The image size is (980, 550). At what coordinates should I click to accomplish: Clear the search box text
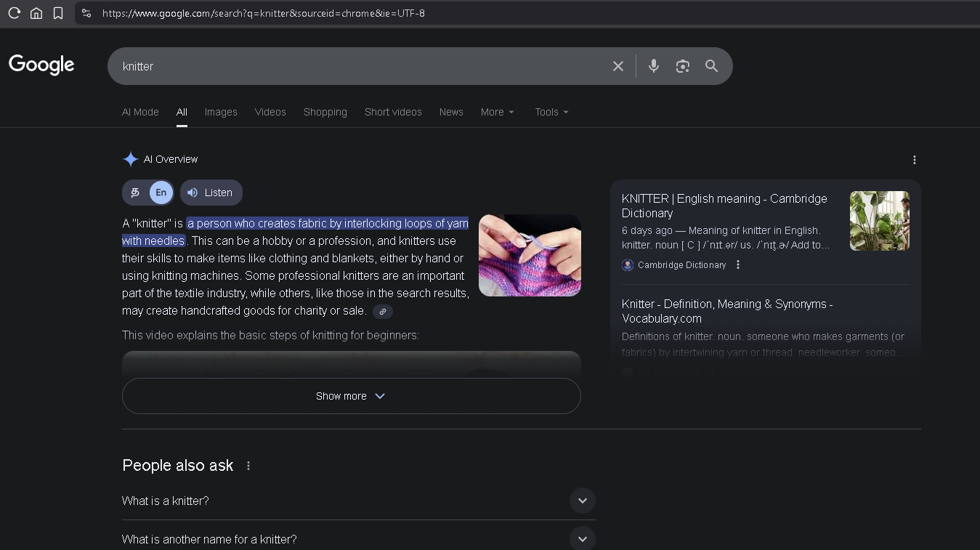point(618,66)
